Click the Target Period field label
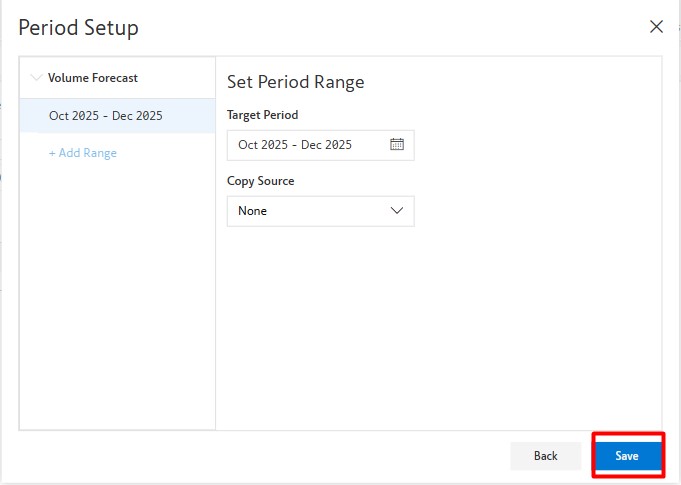The image size is (681, 485). pyautogui.click(x=263, y=115)
